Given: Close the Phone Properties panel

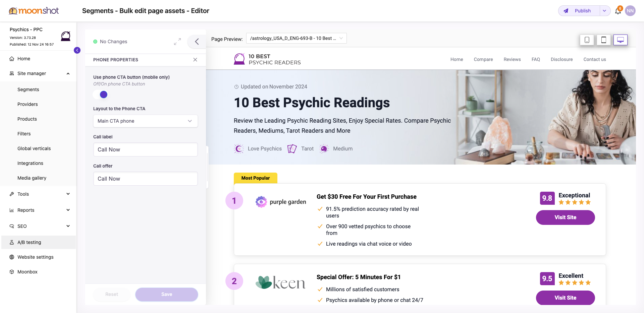Looking at the screenshot, I should [x=195, y=60].
